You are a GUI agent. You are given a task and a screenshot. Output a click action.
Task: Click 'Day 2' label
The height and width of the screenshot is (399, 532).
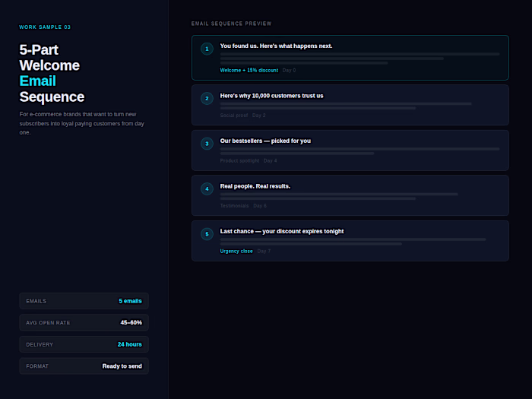click(259, 116)
